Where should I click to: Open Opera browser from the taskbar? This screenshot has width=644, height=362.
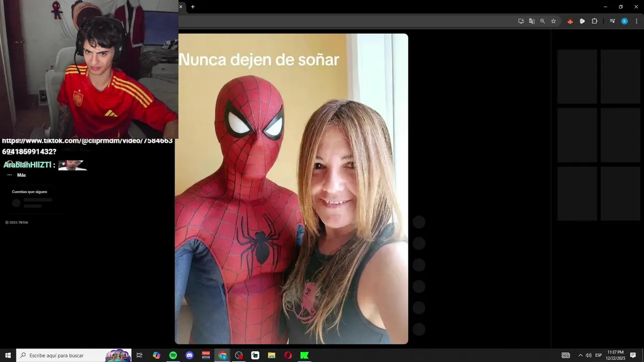(x=288, y=355)
